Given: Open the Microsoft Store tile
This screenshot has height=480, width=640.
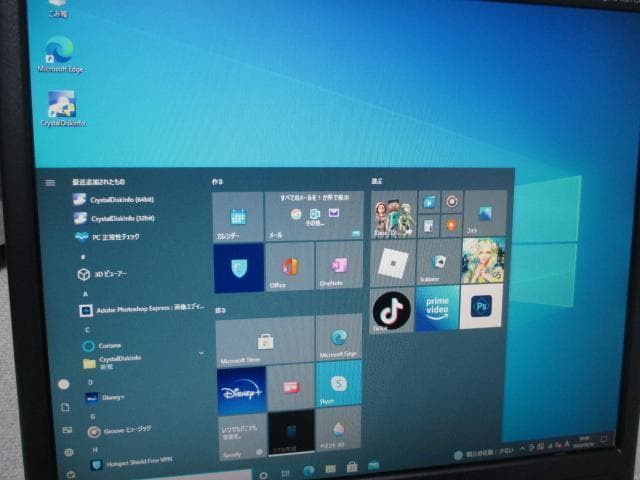Looking at the screenshot, I should (x=265, y=342).
